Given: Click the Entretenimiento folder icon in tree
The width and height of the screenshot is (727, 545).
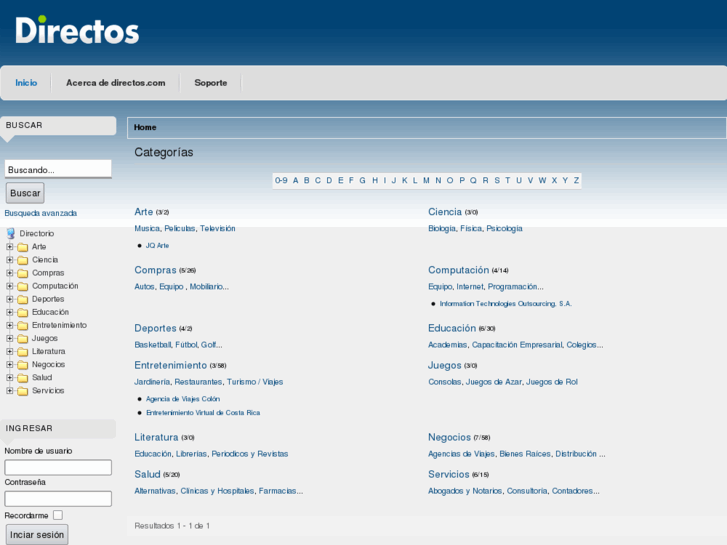Looking at the screenshot, I should click(x=23, y=326).
